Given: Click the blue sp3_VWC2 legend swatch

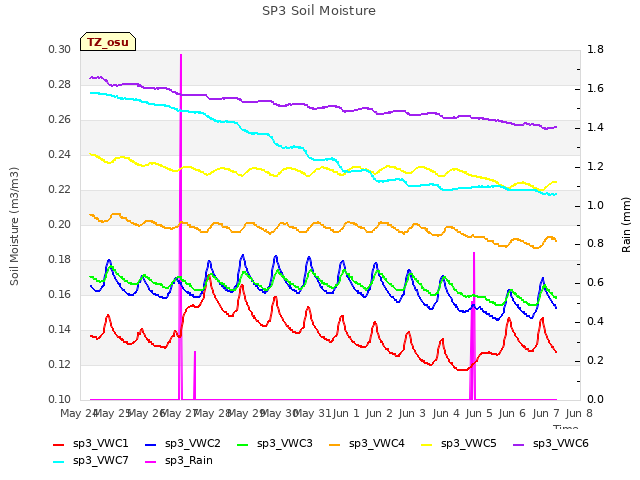Looking at the screenshot, I should click(x=151, y=444).
